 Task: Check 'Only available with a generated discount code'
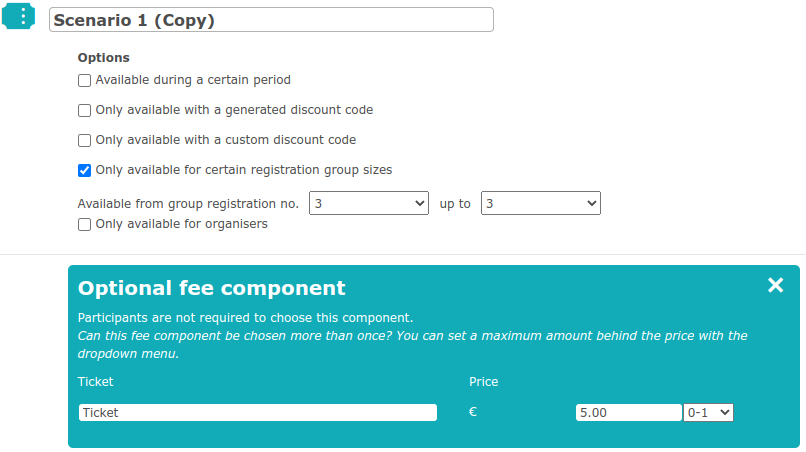[x=84, y=111]
